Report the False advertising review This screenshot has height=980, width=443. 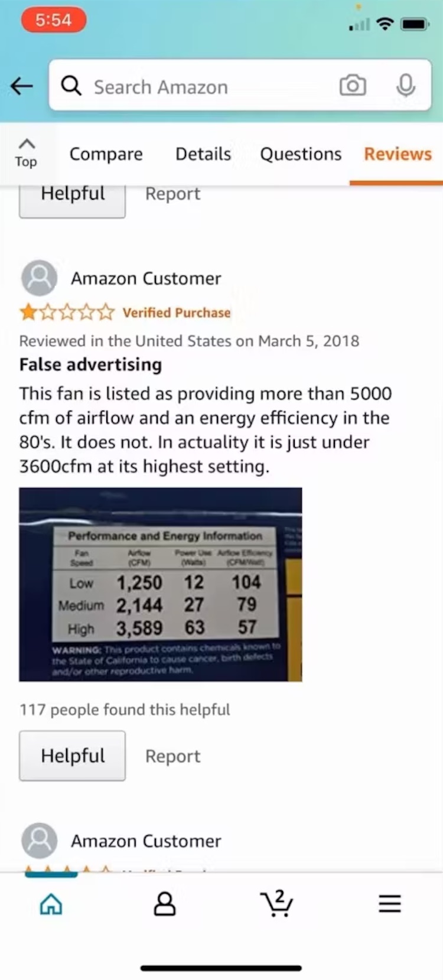point(172,756)
